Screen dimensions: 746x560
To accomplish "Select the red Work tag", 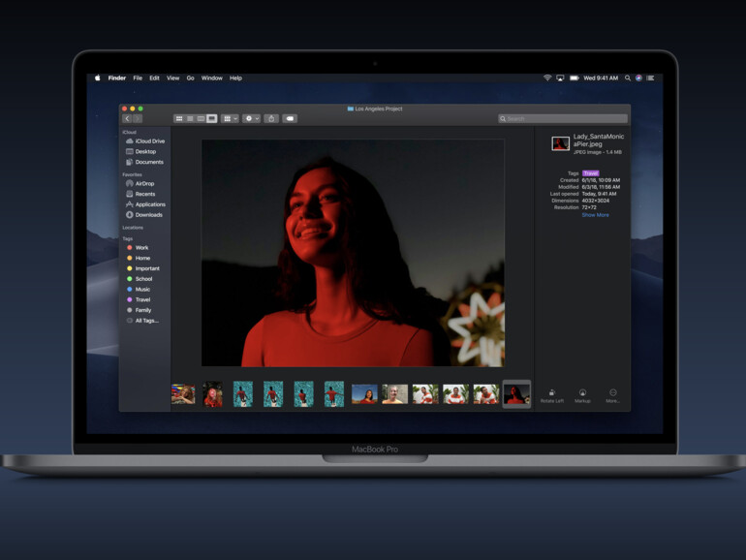I will tap(141, 248).
